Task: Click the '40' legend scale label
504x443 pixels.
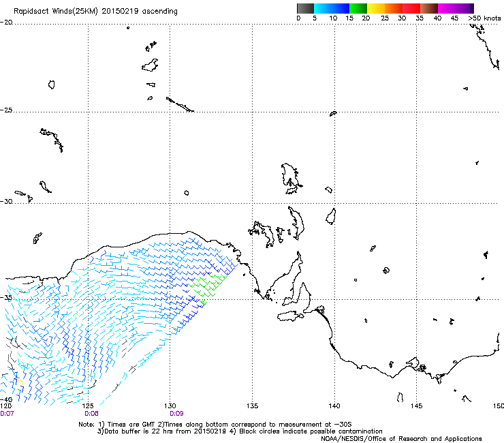Action: [x=437, y=18]
